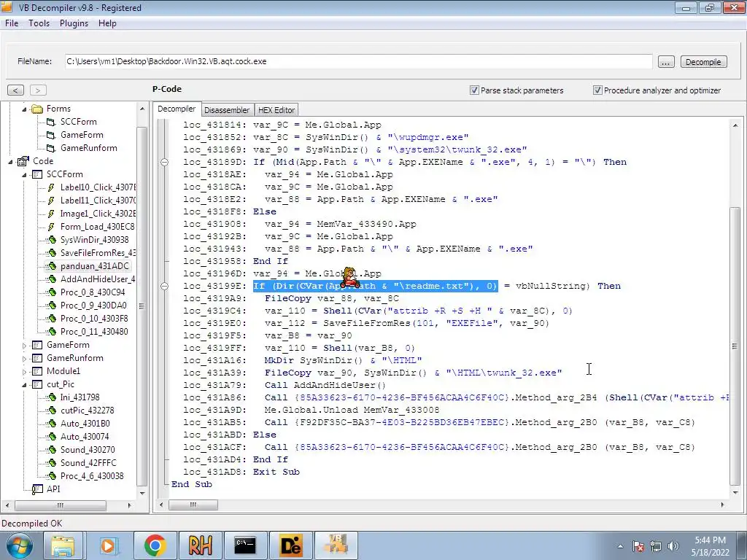Viewport: 747px width, 560px height.
Task: Collapse the cut_Pic node
Action: click(x=24, y=385)
